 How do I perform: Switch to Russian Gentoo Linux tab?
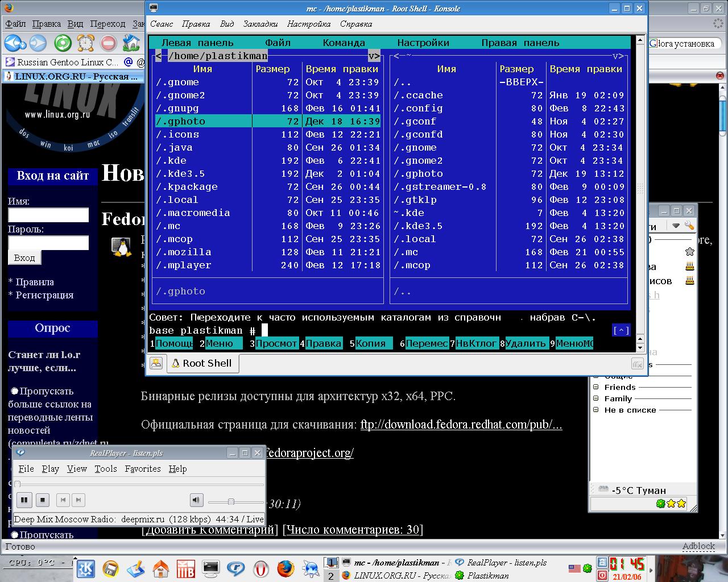click(x=62, y=63)
